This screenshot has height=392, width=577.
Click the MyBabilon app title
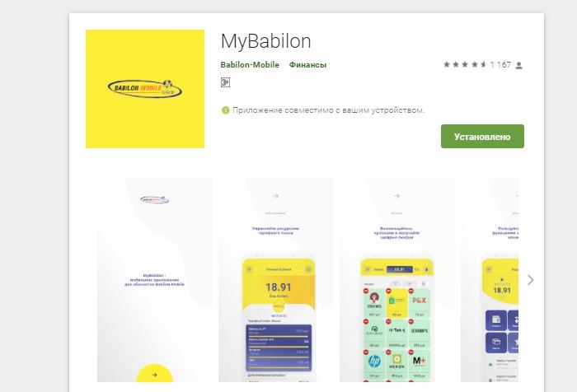point(265,41)
